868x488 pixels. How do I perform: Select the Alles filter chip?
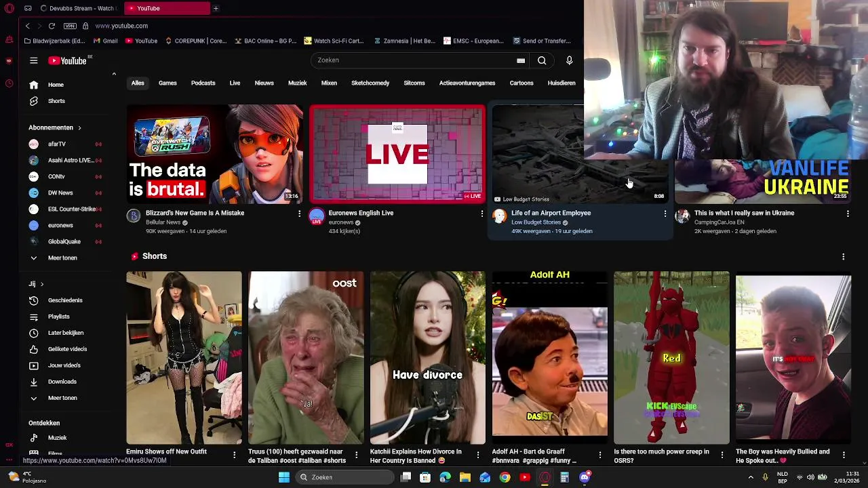pyautogui.click(x=138, y=83)
